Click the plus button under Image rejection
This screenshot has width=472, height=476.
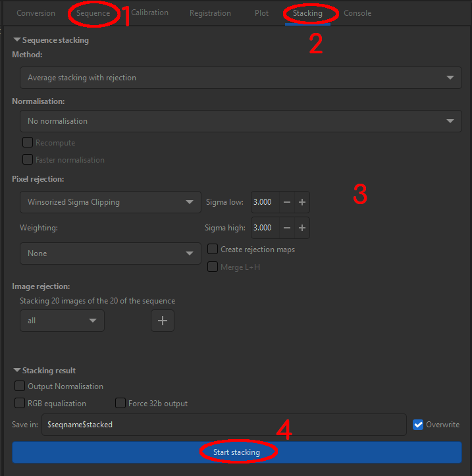[x=163, y=321]
